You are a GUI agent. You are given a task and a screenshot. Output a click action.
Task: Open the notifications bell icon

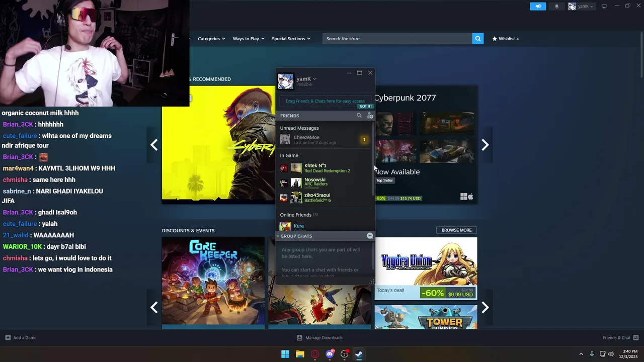[x=556, y=7]
